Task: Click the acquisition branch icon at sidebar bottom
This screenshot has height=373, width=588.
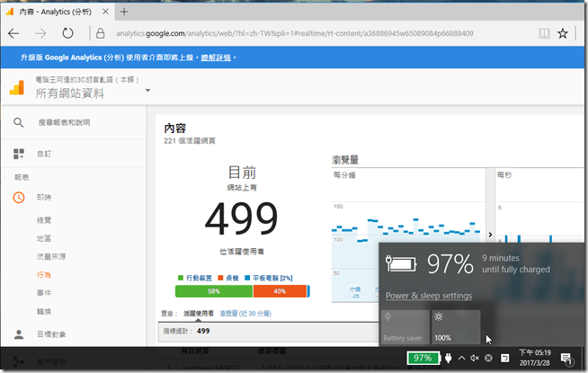Action: pos(18,361)
